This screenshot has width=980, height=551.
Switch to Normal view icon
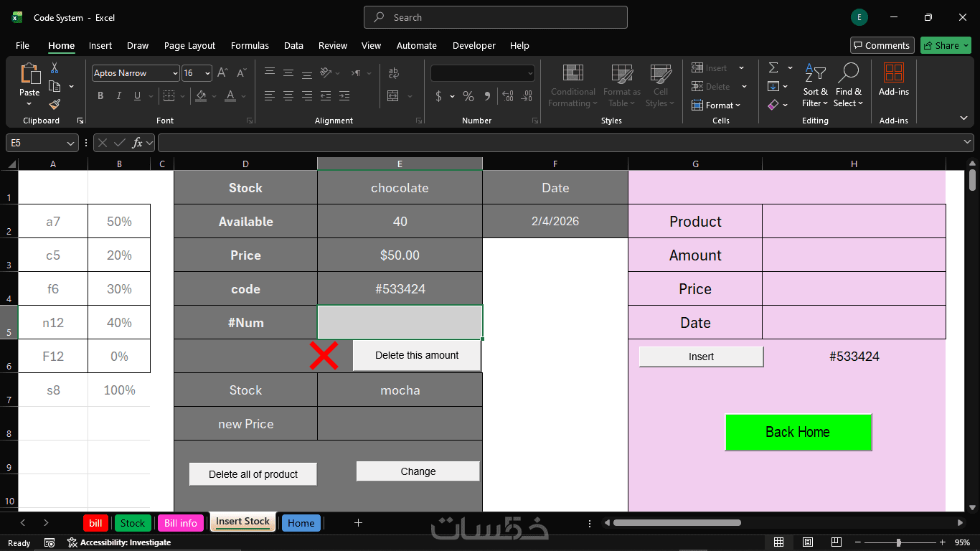click(x=778, y=542)
